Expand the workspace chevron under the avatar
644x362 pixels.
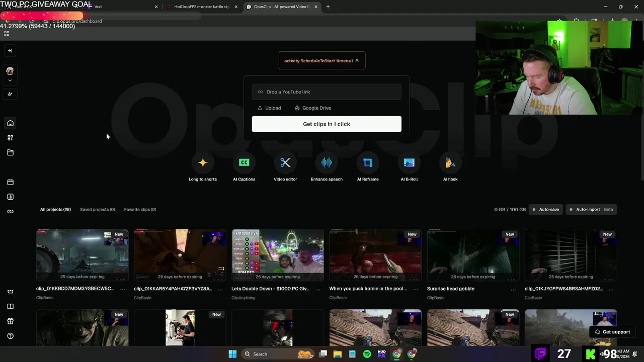click(10, 80)
